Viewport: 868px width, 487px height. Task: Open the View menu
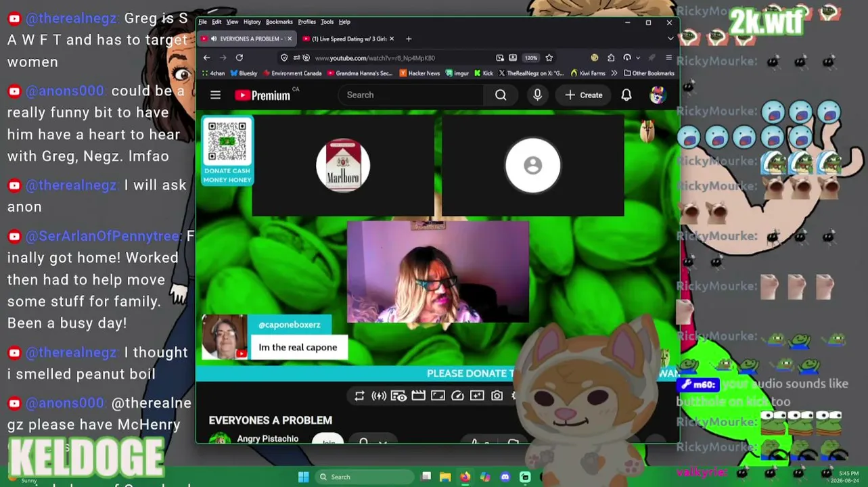(232, 22)
